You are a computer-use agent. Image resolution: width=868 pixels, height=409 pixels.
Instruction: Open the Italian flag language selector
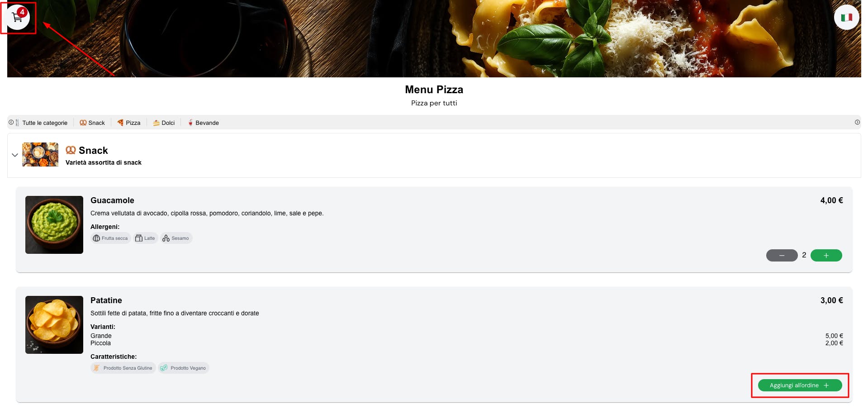pyautogui.click(x=846, y=17)
